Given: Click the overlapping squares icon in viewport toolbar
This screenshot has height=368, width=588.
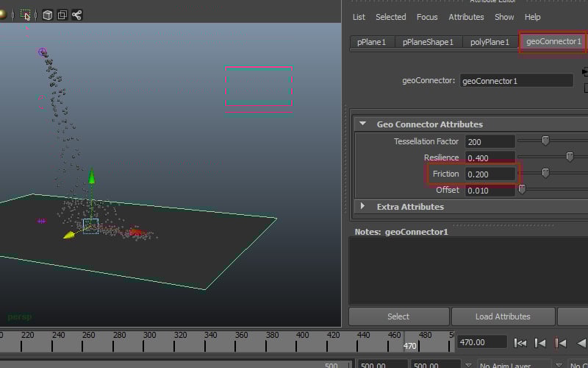Looking at the screenshot, I should (62, 15).
